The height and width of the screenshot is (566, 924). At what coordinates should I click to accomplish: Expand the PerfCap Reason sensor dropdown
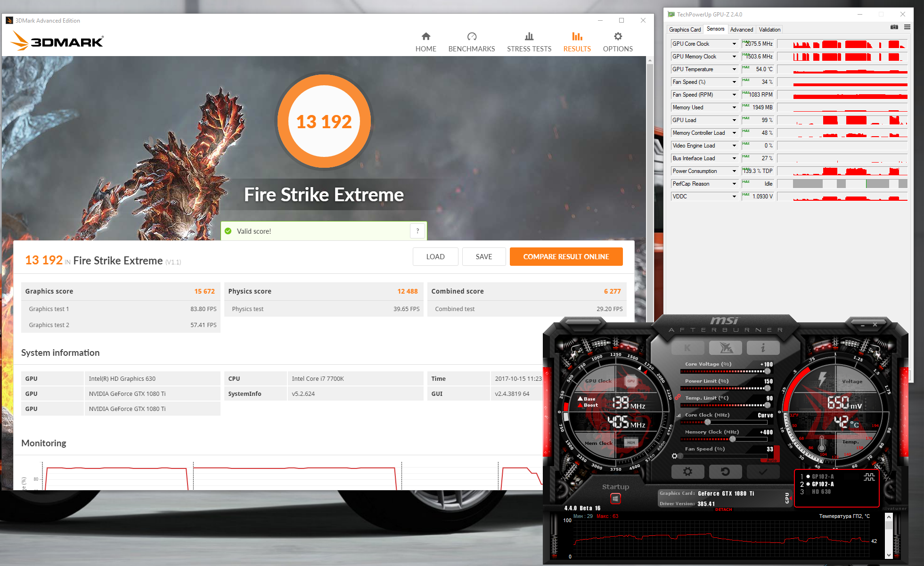734,184
